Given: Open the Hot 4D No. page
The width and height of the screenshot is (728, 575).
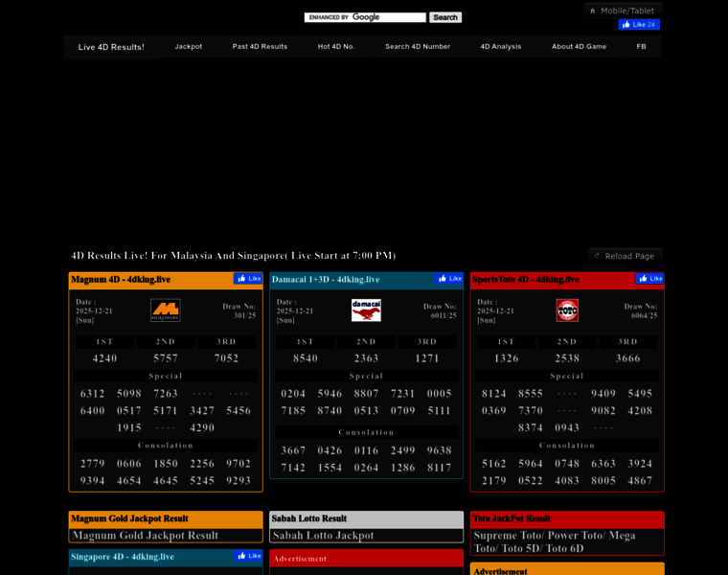Looking at the screenshot, I should pos(336,46).
